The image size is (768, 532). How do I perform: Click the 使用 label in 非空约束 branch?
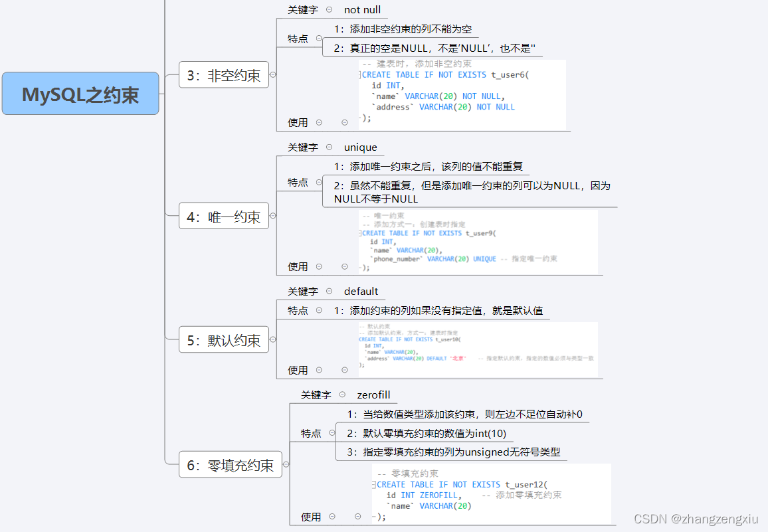pyautogui.click(x=298, y=122)
